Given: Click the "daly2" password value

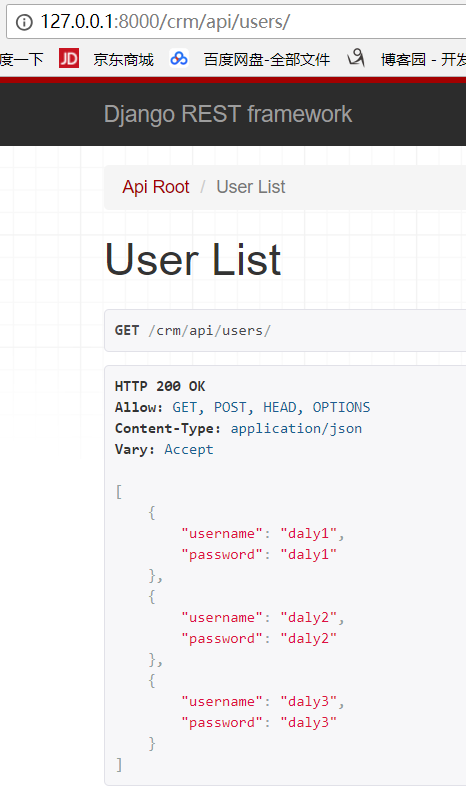Looking at the screenshot, I should pos(309,639).
